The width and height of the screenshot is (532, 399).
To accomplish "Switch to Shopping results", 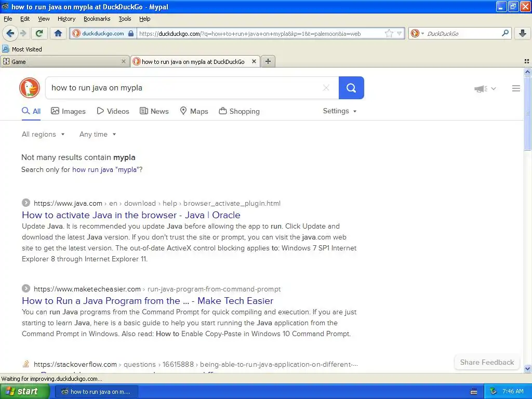I will coord(239,111).
